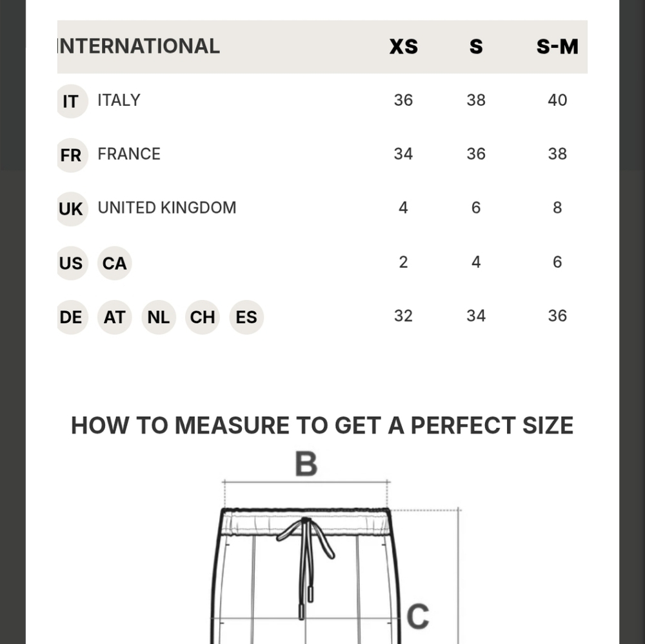This screenshot has width=645, height=644.
Task: Click the AT country badge
Action: point(115,317)
